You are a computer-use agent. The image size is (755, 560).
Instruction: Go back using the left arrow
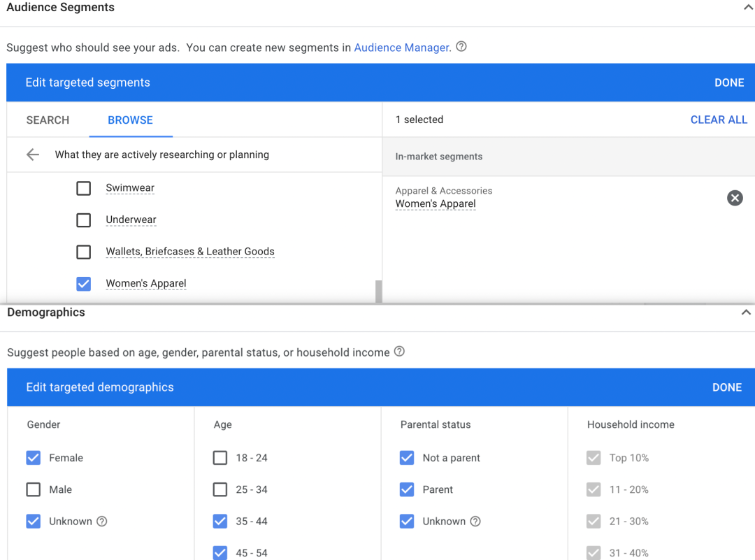(x=33, y=155)
